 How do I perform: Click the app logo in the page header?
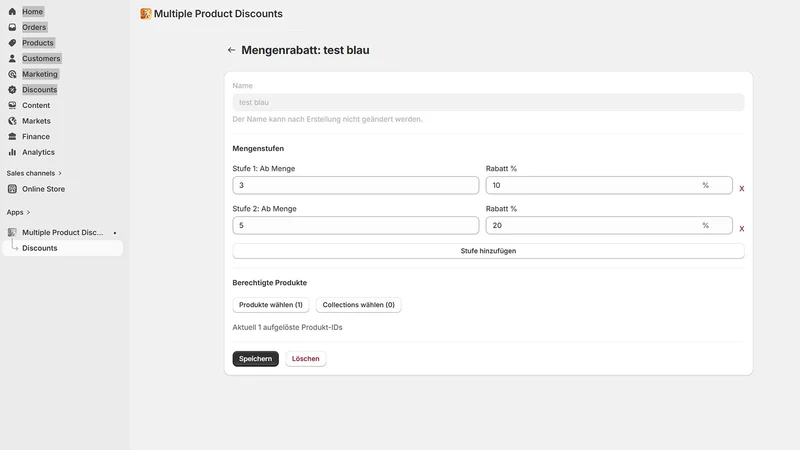tap(146, 14)
